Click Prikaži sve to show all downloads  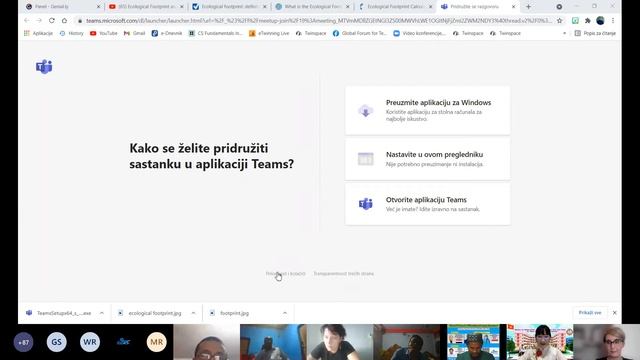(590, 313)
